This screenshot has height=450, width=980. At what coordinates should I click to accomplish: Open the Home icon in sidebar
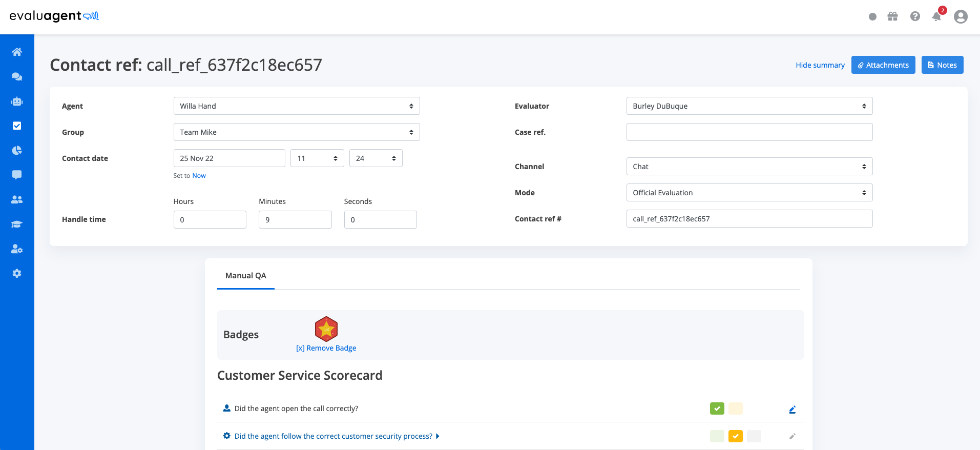pos(17,52)
